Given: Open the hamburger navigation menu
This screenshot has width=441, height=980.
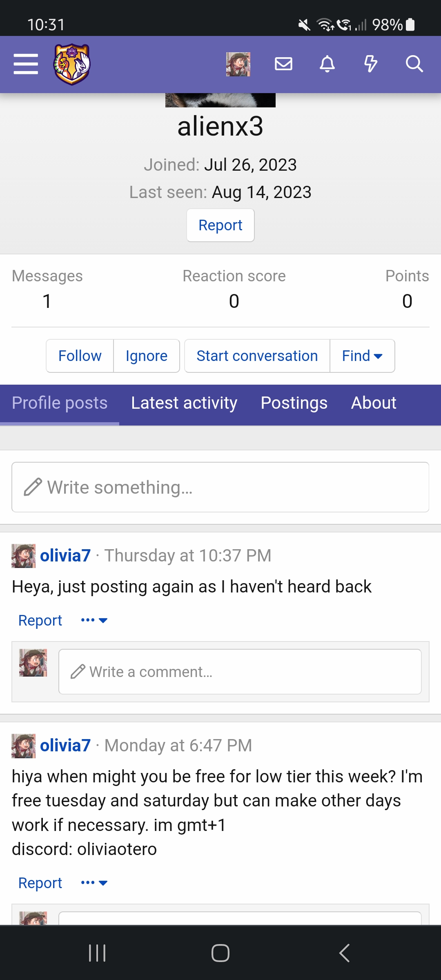Looking at the screenshot, I should pyautogui.click(x=26, y=64).
